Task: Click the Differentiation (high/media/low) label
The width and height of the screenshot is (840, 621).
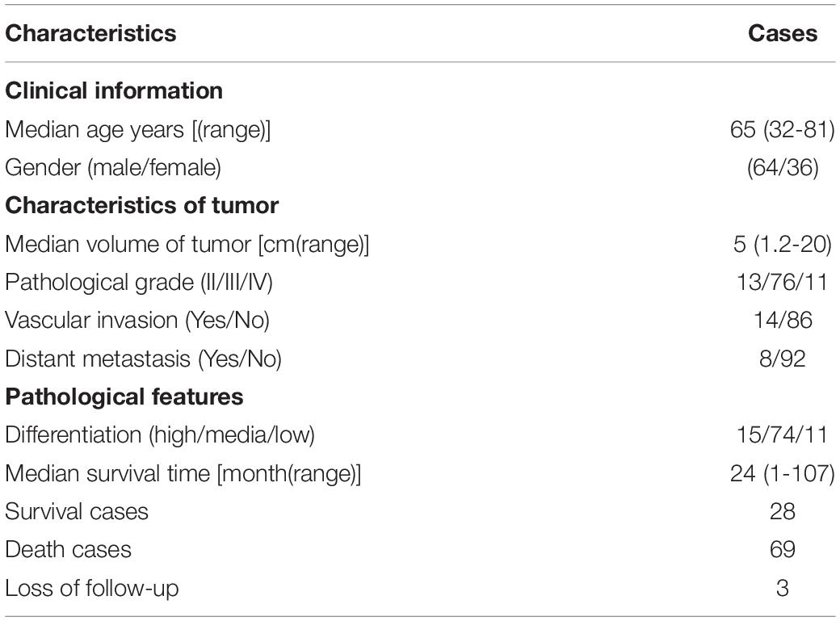Action: click(x=160, y=435)
